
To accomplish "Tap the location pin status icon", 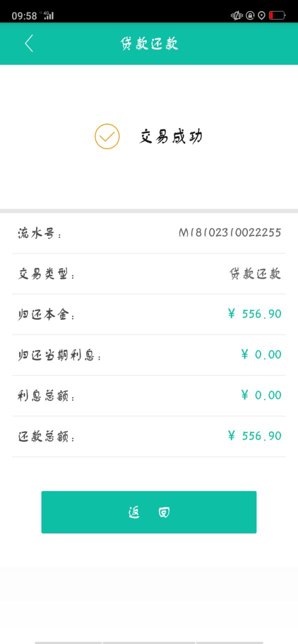I will pos(261,15).
